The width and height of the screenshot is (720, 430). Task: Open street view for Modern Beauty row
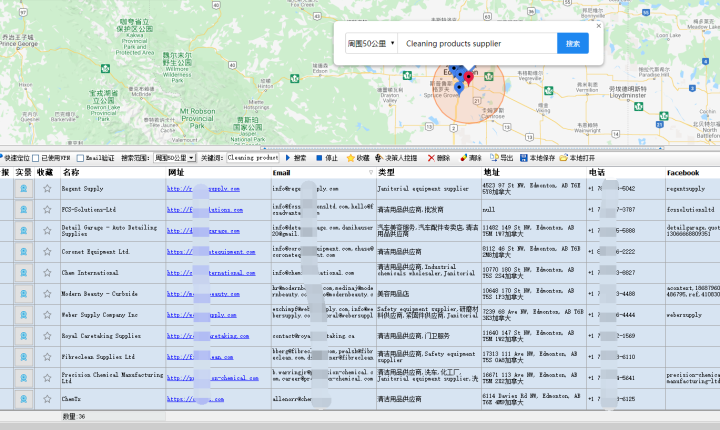[23, 294]
